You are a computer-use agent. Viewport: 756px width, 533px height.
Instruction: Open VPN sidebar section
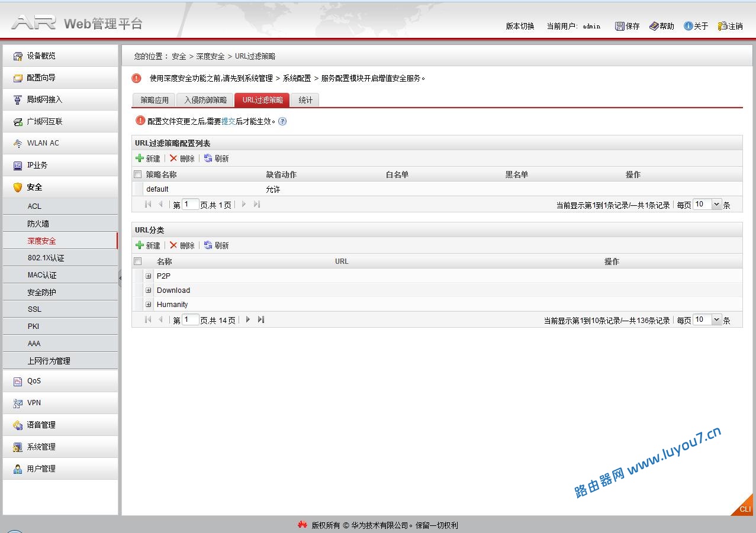tap(60, 403)
